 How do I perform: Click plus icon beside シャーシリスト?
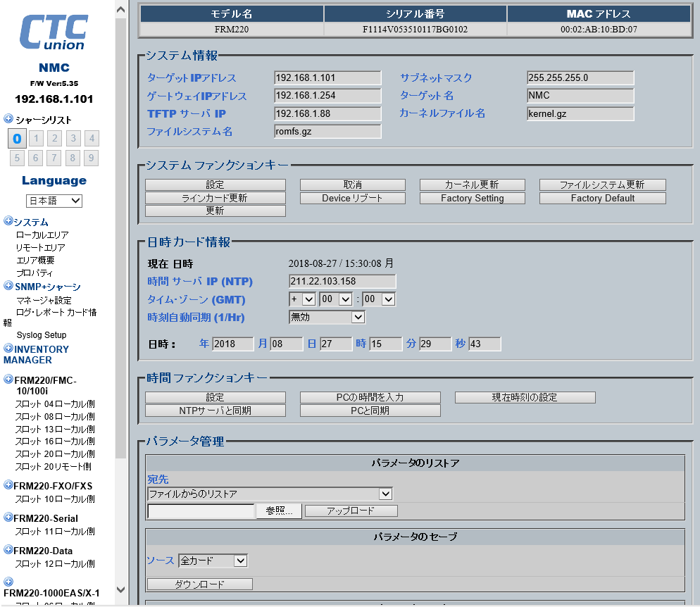[x=8, y=119]
